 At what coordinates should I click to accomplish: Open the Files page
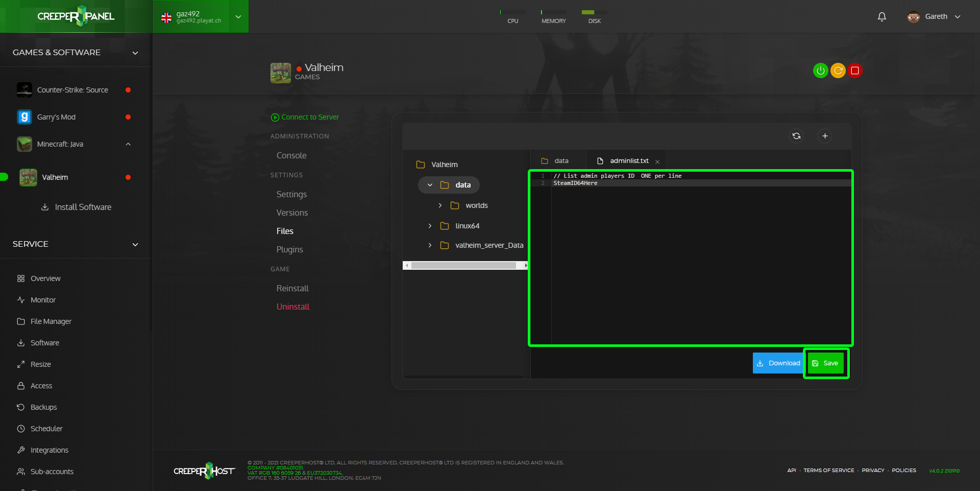tap(285, 231)
